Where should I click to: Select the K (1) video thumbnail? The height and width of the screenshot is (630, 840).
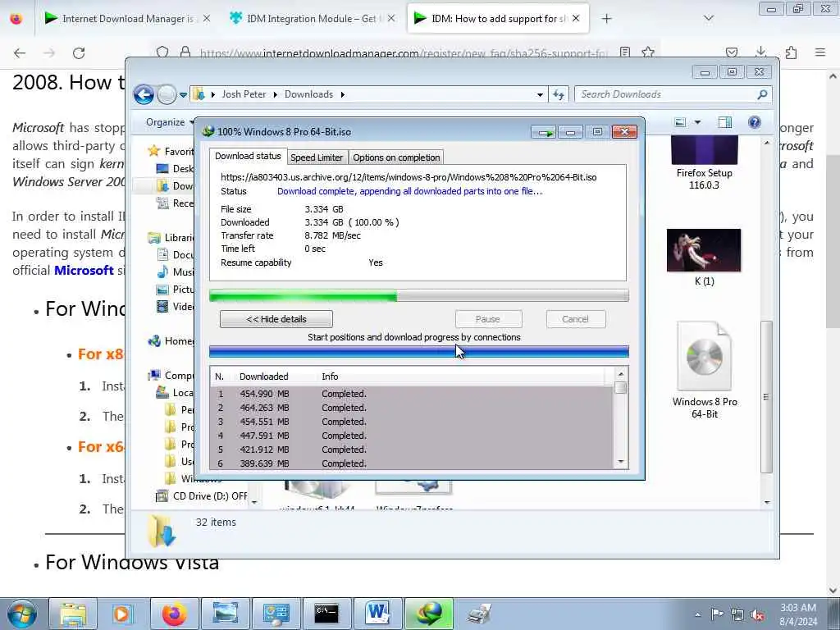(704, 258)
